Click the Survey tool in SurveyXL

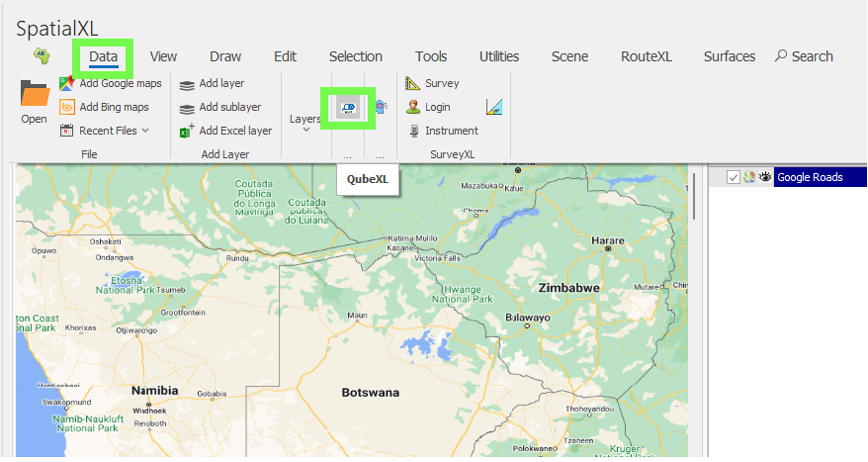coord(413,84)
